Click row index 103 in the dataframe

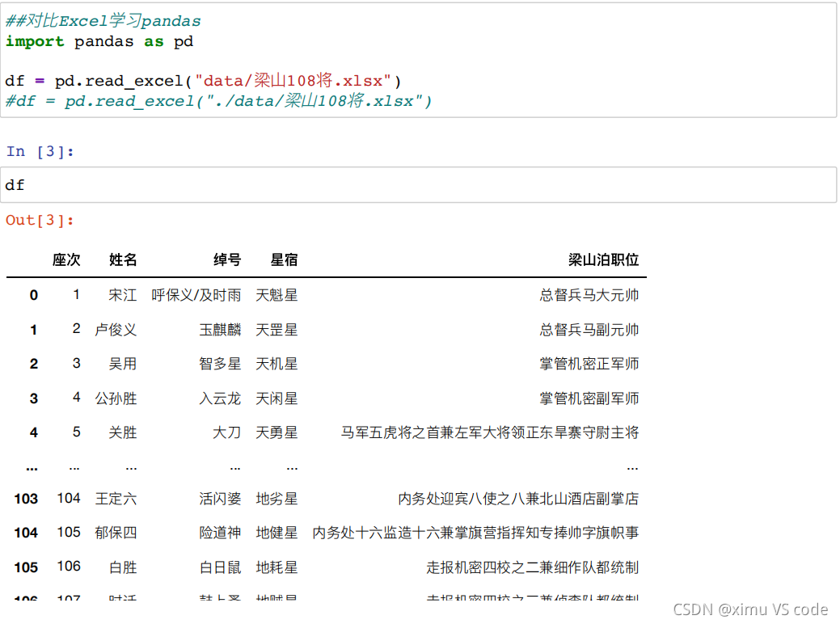26,499
